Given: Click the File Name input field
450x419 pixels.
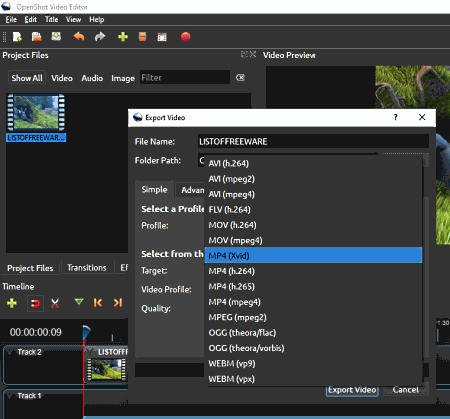Looking at the screenshot, I should [313, 141].
